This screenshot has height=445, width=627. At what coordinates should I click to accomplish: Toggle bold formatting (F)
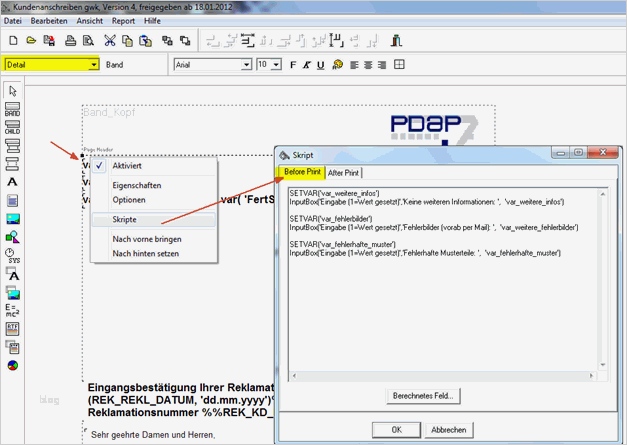(x=293, y=65)
